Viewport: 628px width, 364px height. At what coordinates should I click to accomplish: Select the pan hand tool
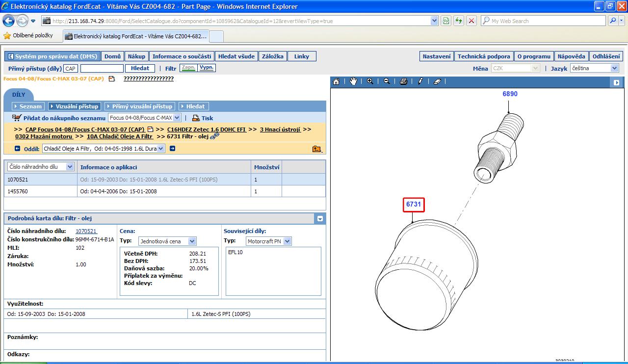tap(353, 81)
